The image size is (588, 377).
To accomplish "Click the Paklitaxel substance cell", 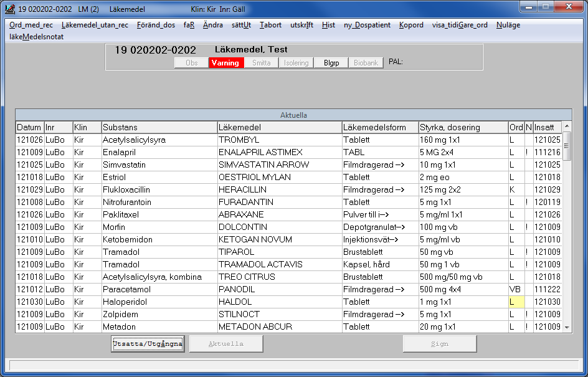I will click(159, 214).
